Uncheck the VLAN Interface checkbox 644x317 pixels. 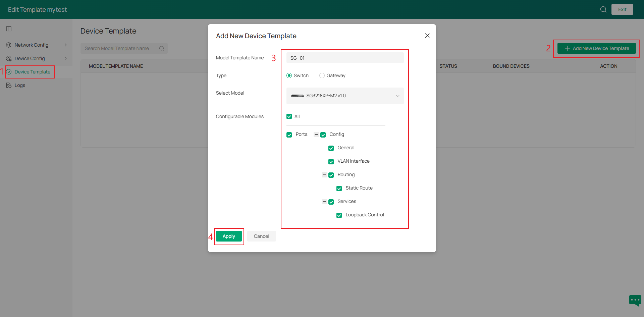(331, 162)
